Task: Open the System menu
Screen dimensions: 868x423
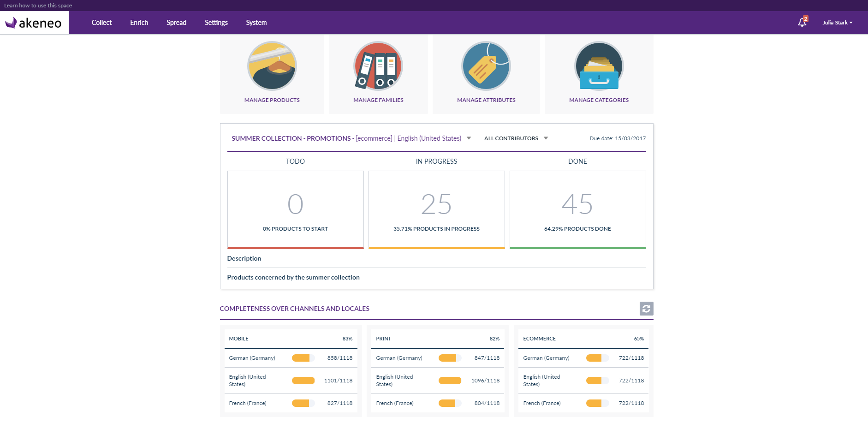Action: point(256,23)
